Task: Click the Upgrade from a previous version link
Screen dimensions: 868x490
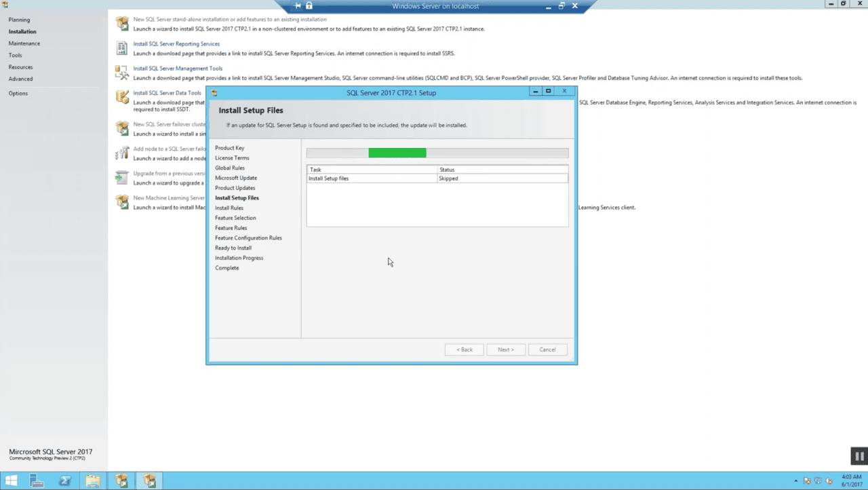Action: coord(170,174)
